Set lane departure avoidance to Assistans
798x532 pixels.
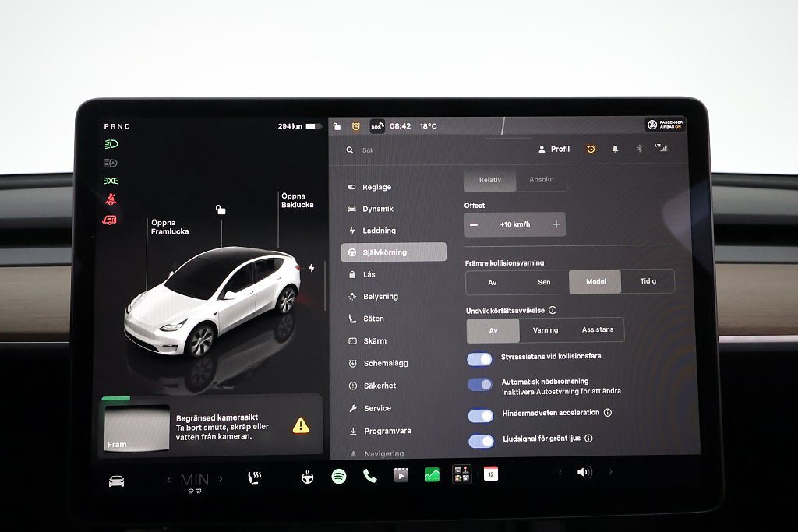[x=598, y=329]
